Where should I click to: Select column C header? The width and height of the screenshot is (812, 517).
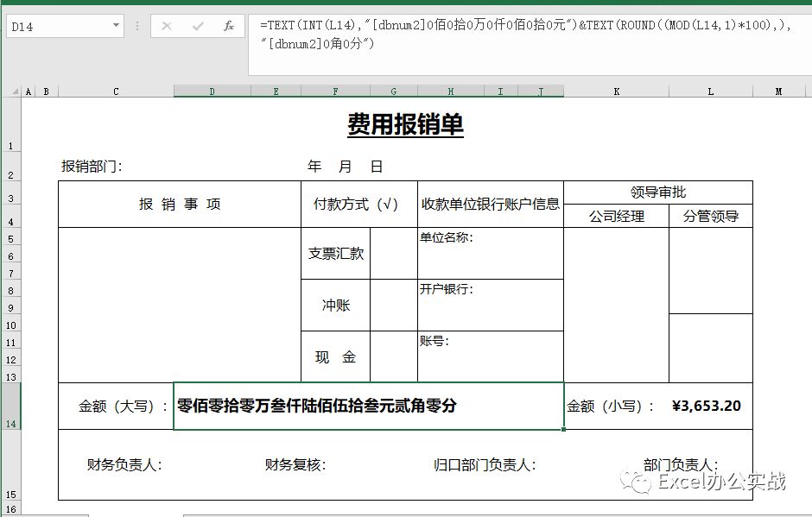(x=116, y=91)
